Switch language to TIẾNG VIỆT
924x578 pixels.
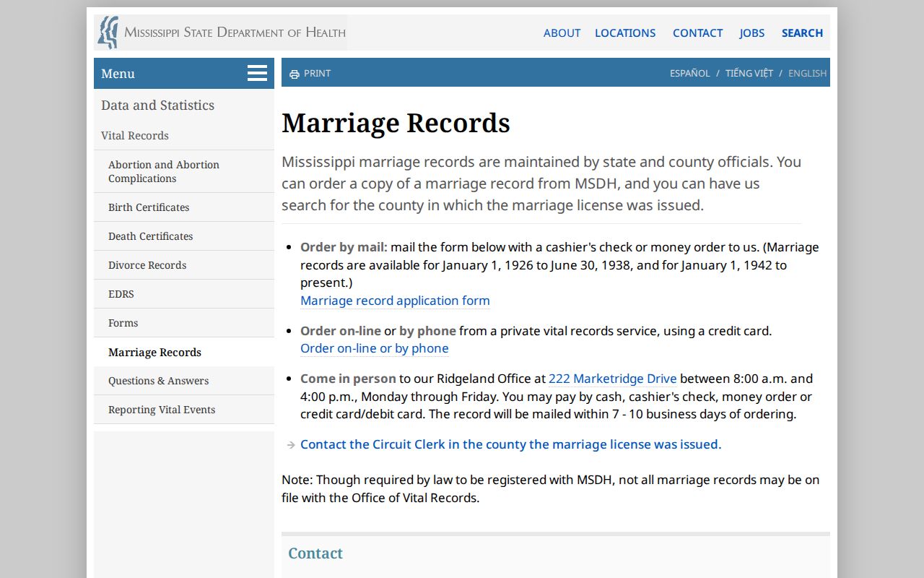[749, 73]
